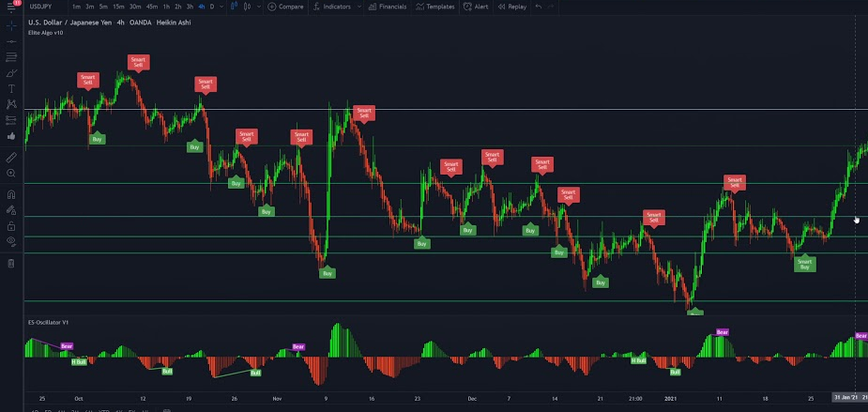Select the brush drawing tool

(x=11, y=73)
